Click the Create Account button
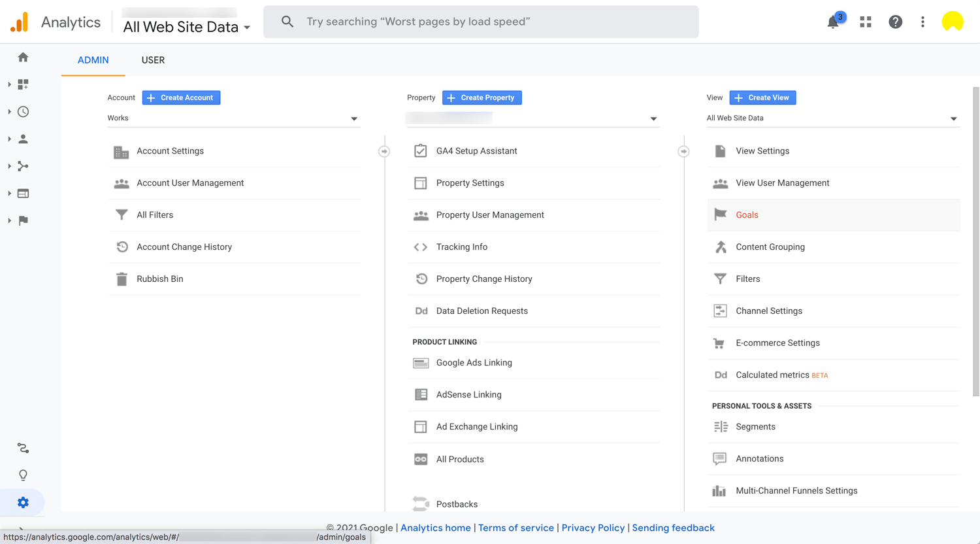The width and height of the screenshot is (980, 544). (x=181, y=97)
